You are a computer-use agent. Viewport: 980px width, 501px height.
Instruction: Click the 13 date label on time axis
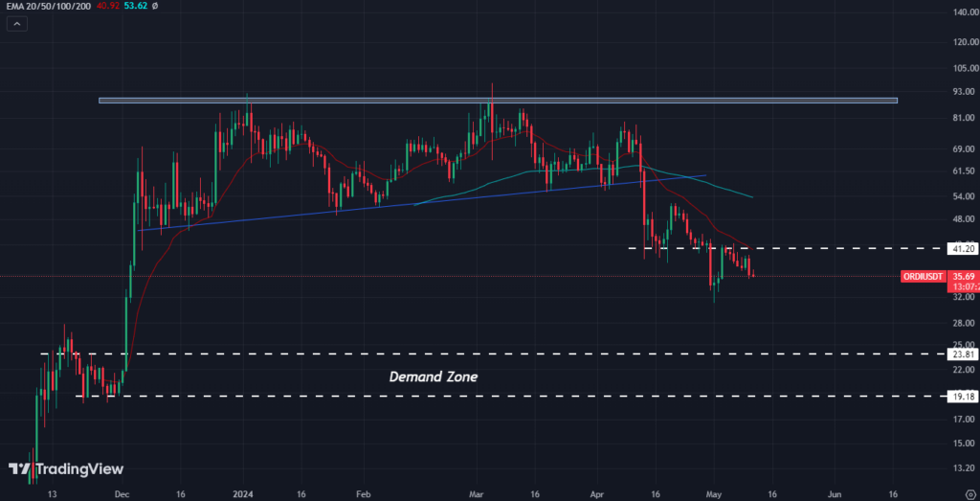[x=52, y=493]
